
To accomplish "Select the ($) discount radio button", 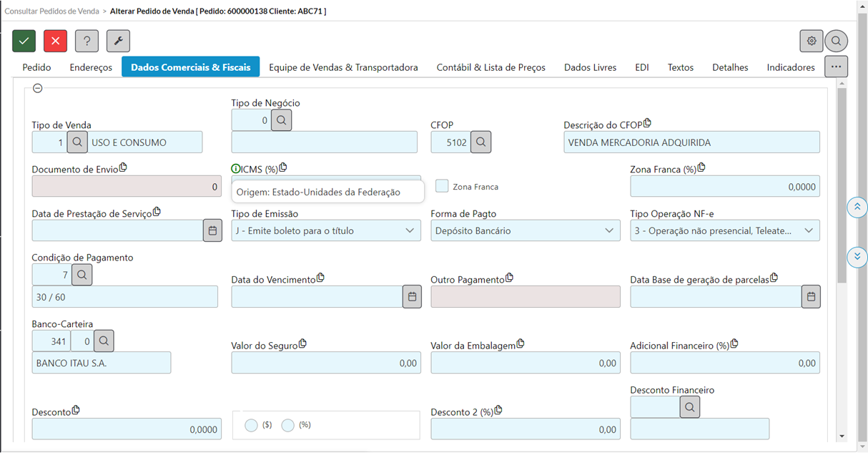I will pyautogui.click(x=251, y=425).
